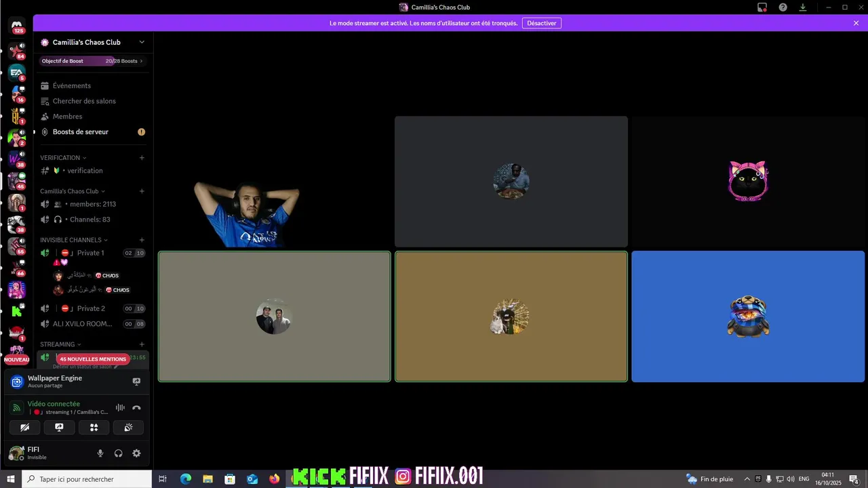Start an activity from voice panel
Image resolution: width=868 pixels, height=488 pixels.
tap(94, 427)
